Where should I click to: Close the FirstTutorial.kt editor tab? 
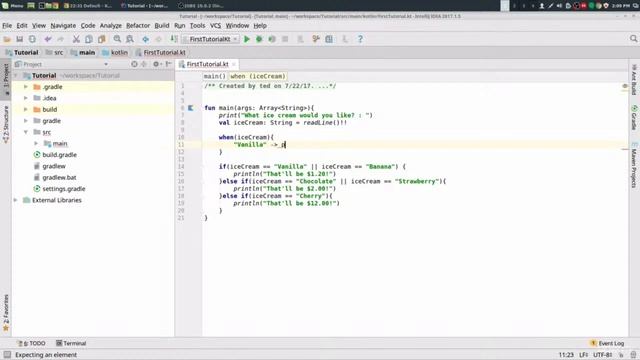point(234,64)
